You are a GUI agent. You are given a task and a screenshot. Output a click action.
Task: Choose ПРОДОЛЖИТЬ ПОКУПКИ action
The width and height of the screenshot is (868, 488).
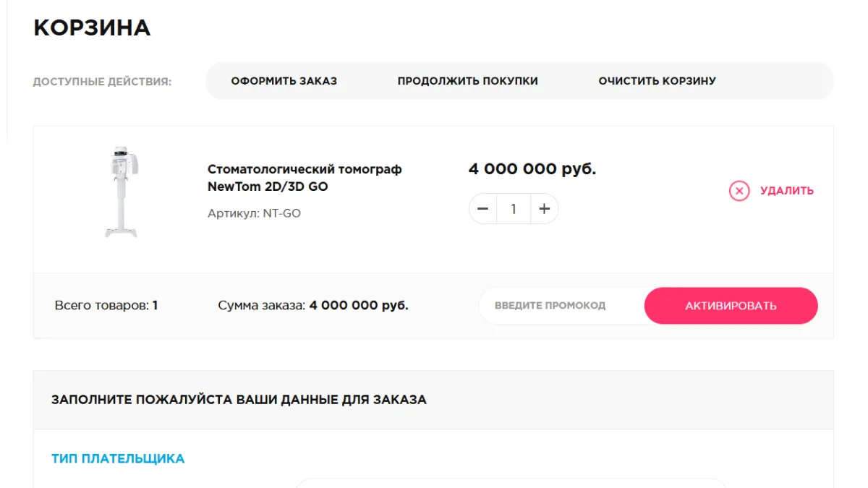tap(467, 81)
